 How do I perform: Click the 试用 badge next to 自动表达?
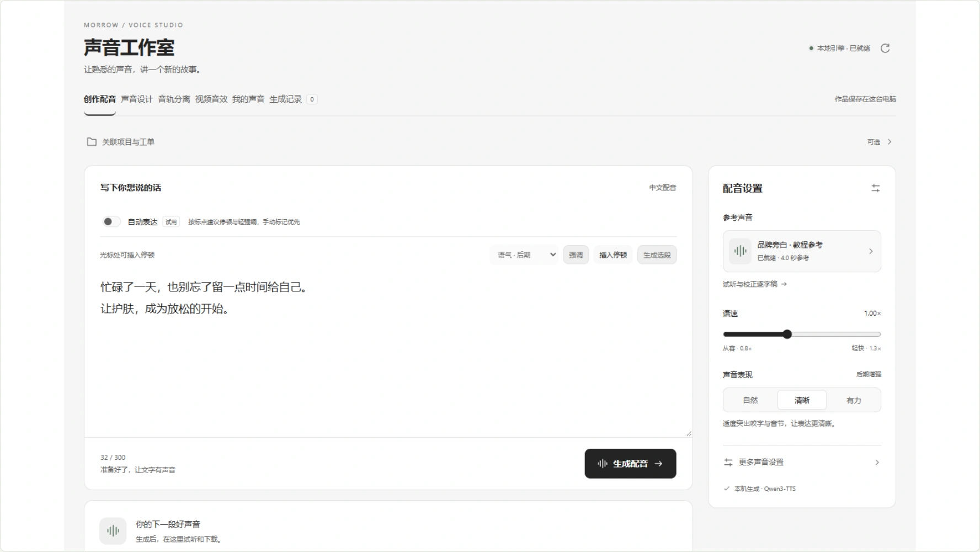click(171, 222)
